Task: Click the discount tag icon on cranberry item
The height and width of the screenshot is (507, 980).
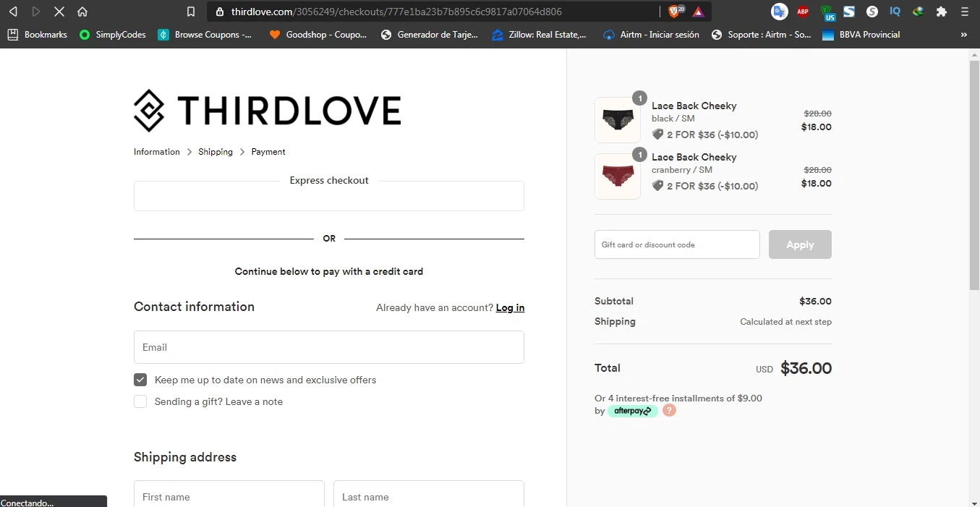Action: [657, 186]
